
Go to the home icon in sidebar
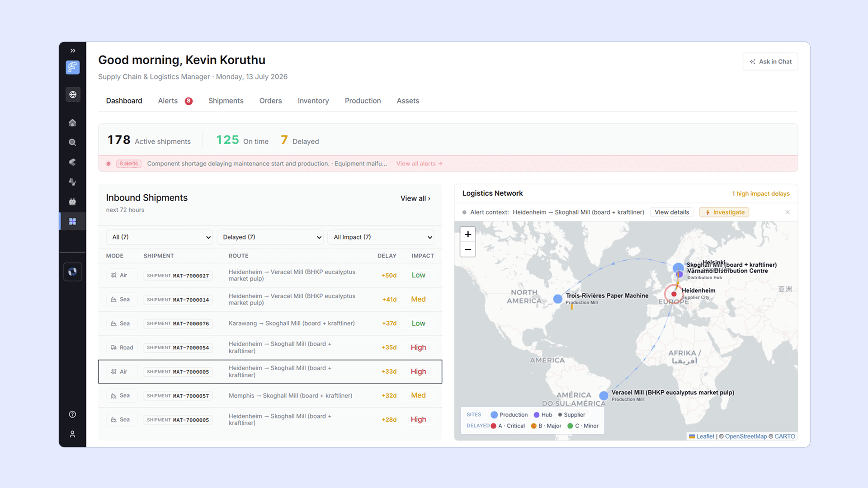pos(72,123)
